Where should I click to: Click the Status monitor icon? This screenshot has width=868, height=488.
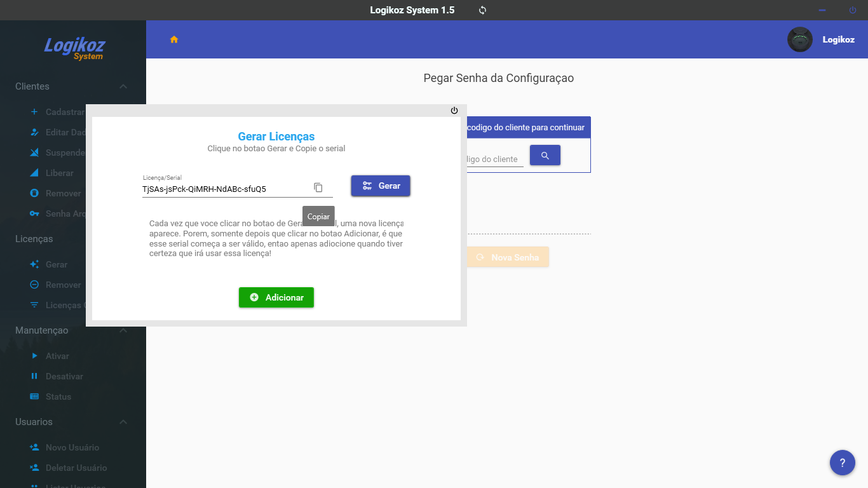34,396
